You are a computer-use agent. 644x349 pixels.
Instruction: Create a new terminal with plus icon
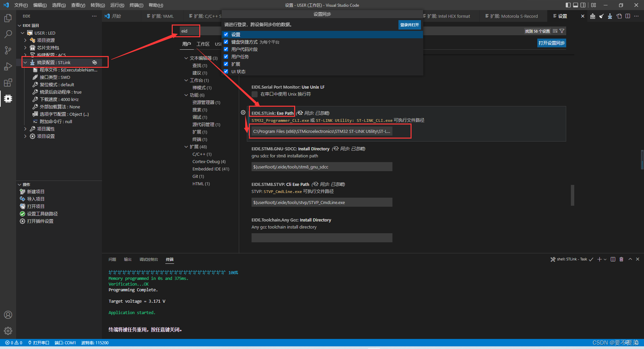click(599, 259)
